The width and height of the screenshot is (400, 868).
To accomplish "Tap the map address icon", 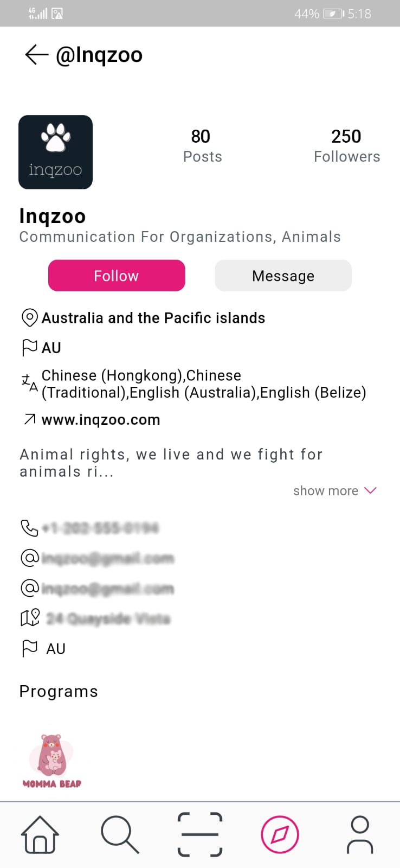I will 30,618.
